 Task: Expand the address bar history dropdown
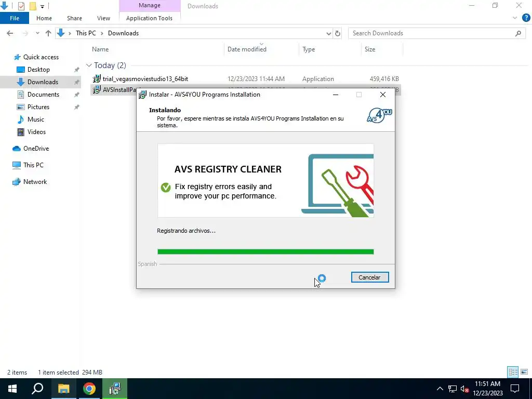click(x=328, y=33)
